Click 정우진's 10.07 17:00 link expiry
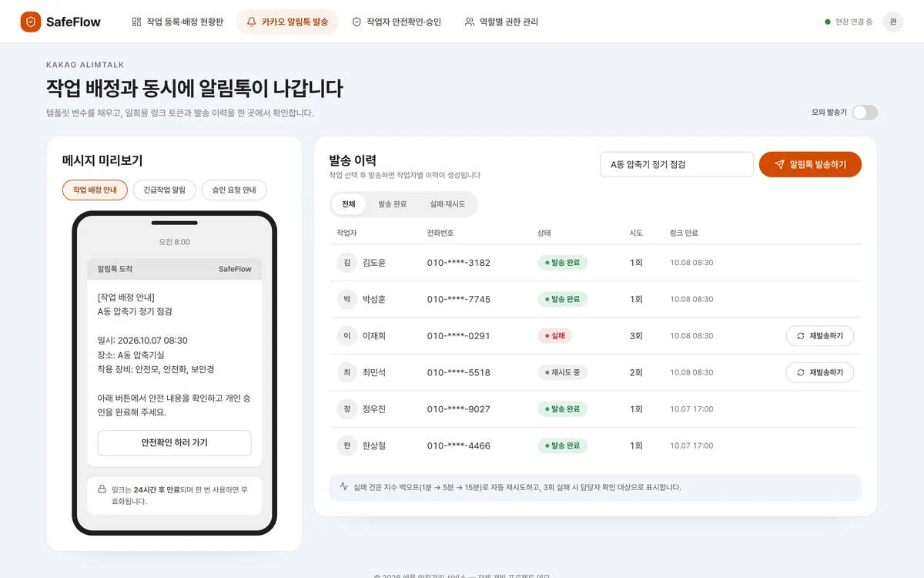Image resolution: width=924 pixels, height=578 pixels. [x=691, y=409]
